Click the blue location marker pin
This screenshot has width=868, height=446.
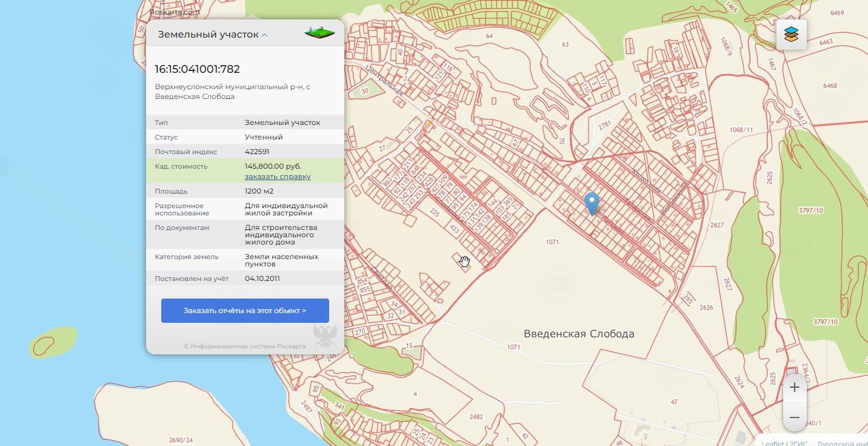click(592, 203)
